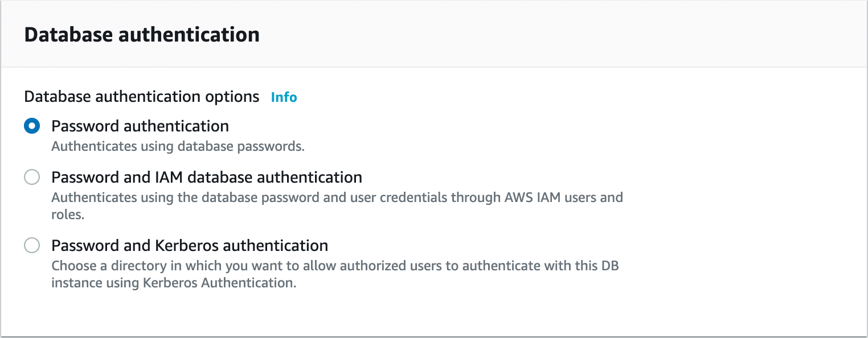Click "instance using Kerberos Authentication." text line
The image size is (868, 338).
pos(174,283)
